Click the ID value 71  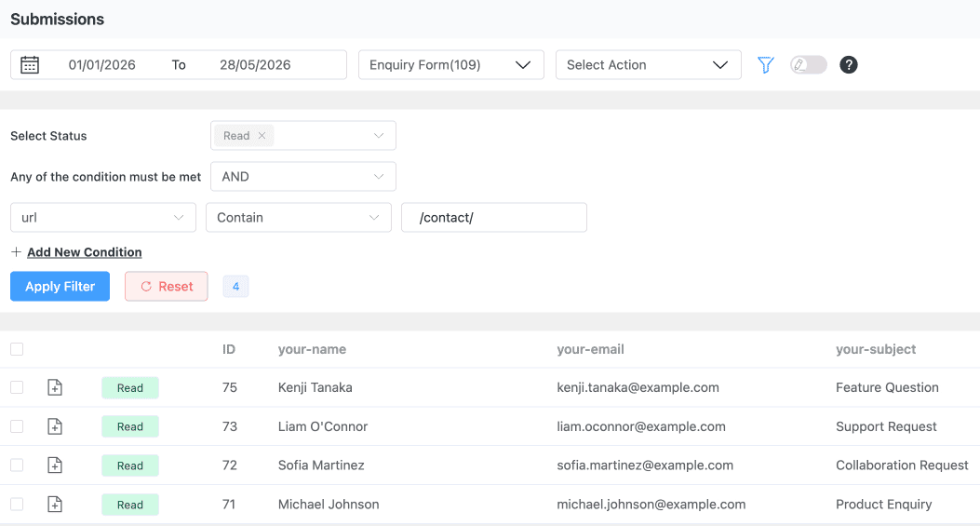click(229, 504)
